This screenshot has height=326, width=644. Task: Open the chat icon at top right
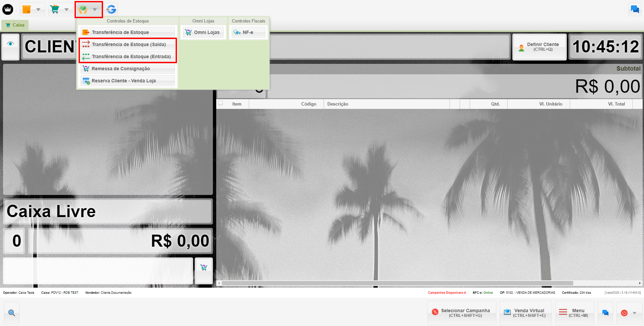(635, 9)
